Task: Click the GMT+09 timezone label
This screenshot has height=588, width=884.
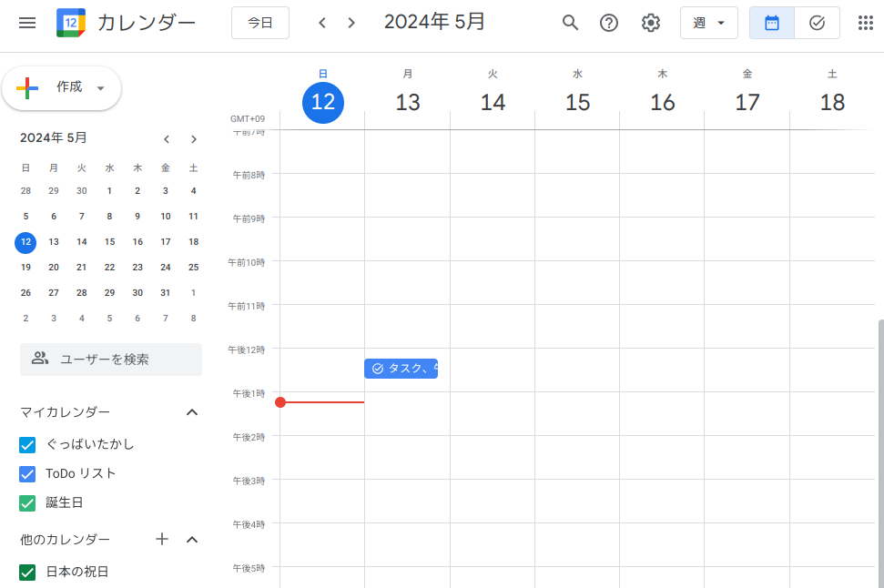Action: tap(248, 119)
